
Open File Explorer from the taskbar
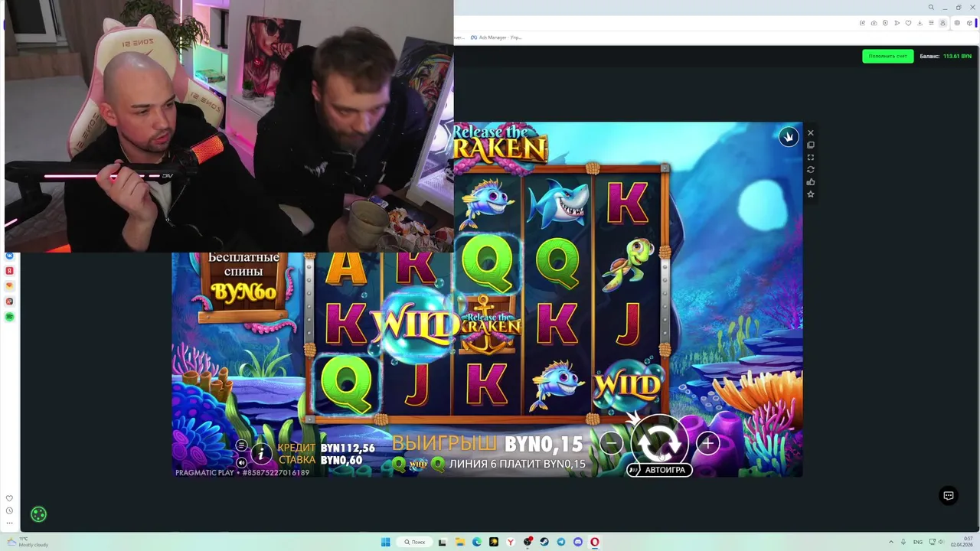click(x=460, y=542)
